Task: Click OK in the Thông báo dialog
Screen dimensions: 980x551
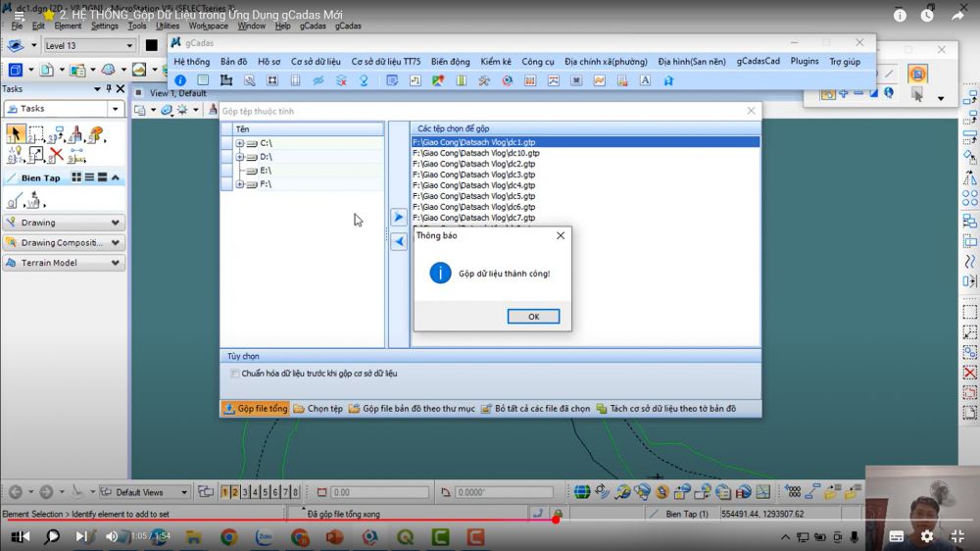Action: click(x=533, y=317)
